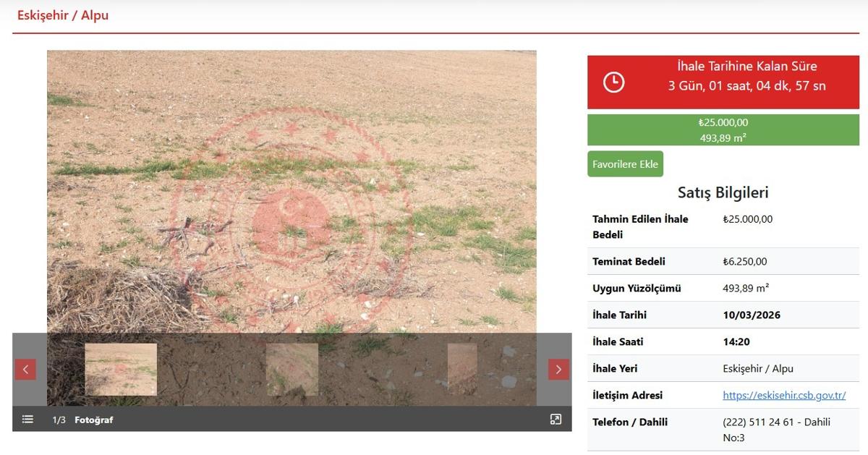This screenshot has width=868, height=455.
Task: Click the Satış Bilgileri heading
Action: pyautogui.click(x=723, y=193)
